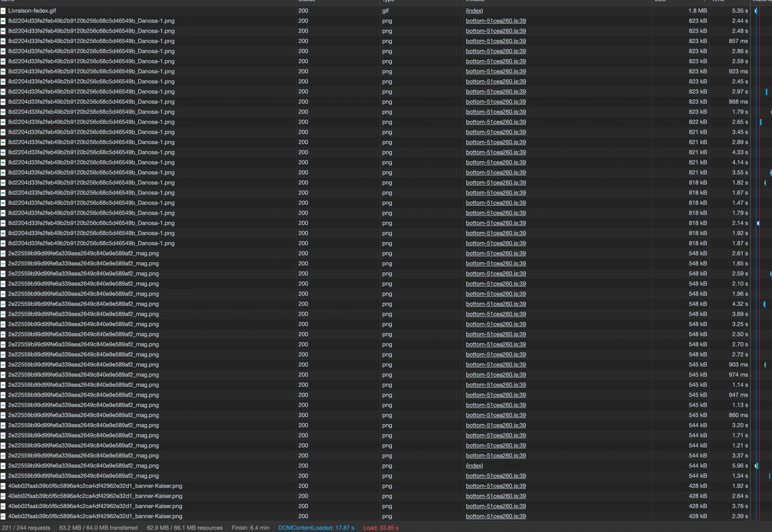This screenshot has height=532, width=772.
Task: Click the file icon of the mag.png row timed 4.32 s
Action: click(3, 304)
